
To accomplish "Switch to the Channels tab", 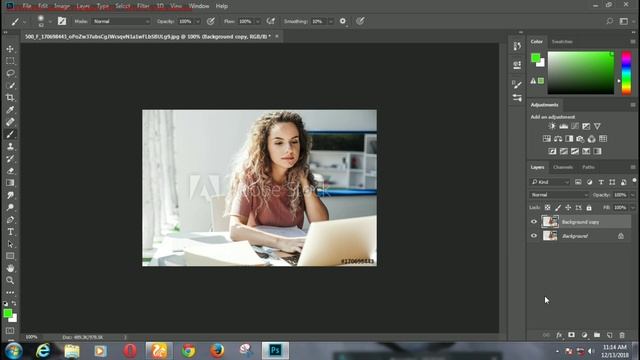I will point(563,167).
